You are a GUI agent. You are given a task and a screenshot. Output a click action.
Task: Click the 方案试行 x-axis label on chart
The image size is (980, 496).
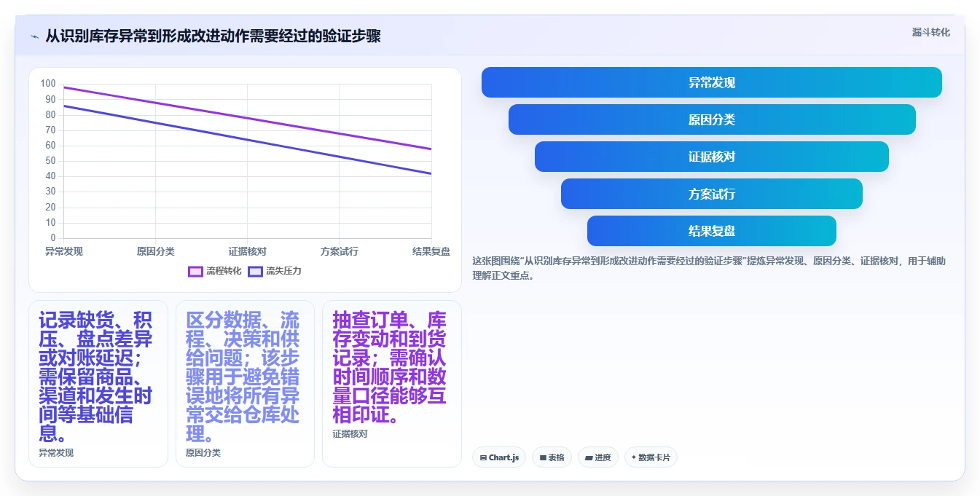340,251
